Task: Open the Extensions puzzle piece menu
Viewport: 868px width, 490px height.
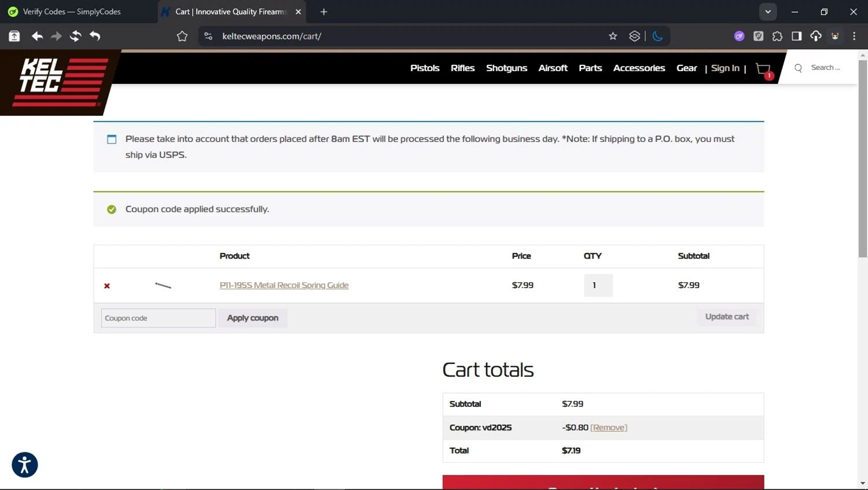Action: click(777, 36)
